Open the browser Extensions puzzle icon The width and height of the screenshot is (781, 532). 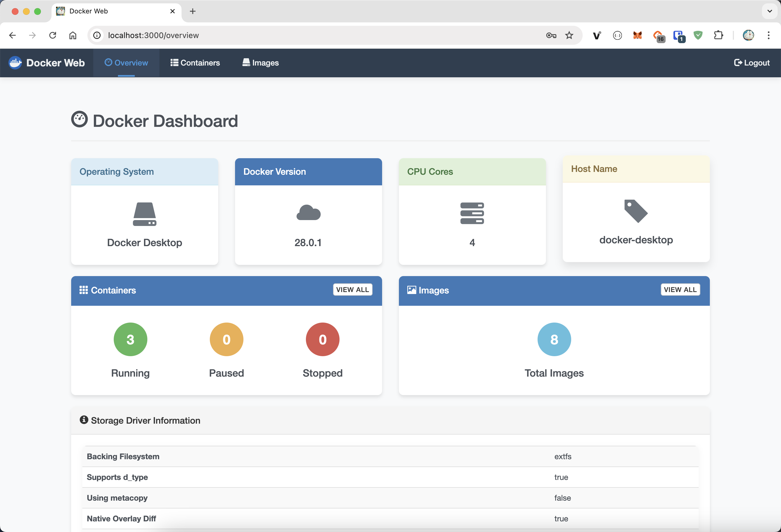718,35
